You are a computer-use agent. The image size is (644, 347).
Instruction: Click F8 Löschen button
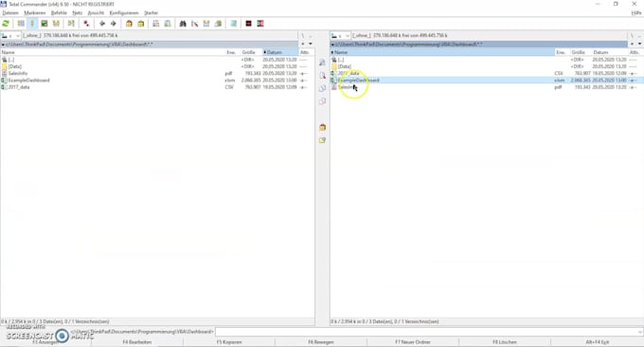[505, 342]
